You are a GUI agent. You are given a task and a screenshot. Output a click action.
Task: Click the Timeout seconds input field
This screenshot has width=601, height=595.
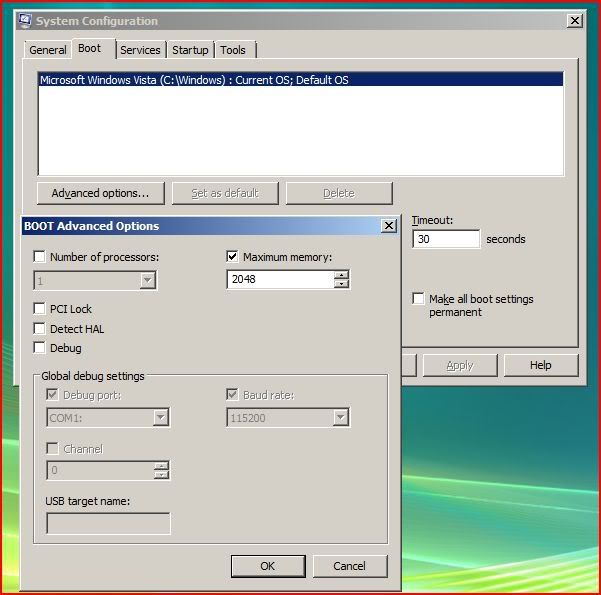click(x=446, y=239)
